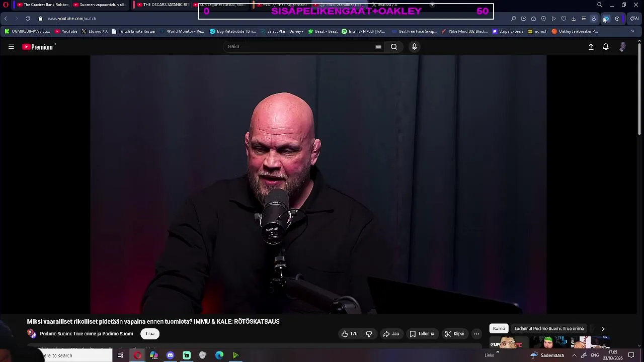Click the YouTube search magnifier button

[394, 47]
